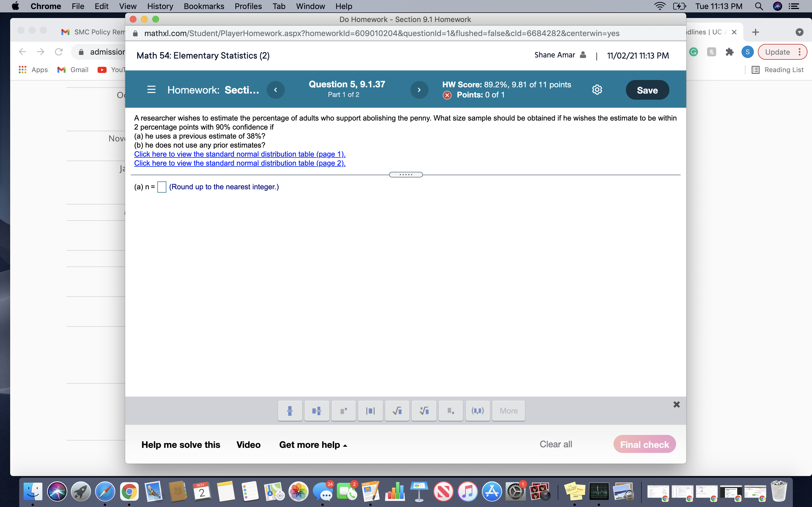Go back using the left question chevron
The image size is (812, 507).
click(276, 90)
